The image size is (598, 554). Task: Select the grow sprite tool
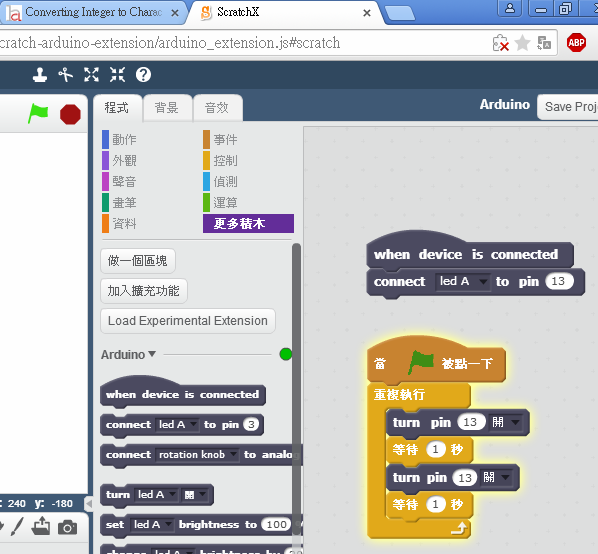(91, 75)
